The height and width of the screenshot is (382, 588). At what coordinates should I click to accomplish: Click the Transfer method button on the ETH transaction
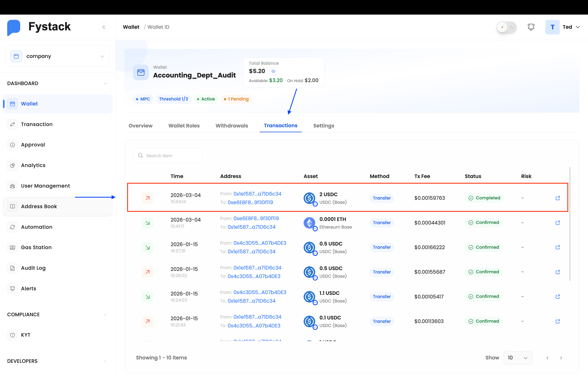(381, 223)
